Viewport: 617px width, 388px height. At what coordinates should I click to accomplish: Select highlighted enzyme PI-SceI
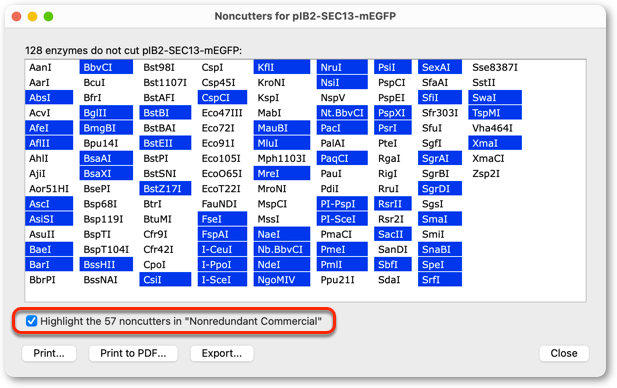point(342,219)
